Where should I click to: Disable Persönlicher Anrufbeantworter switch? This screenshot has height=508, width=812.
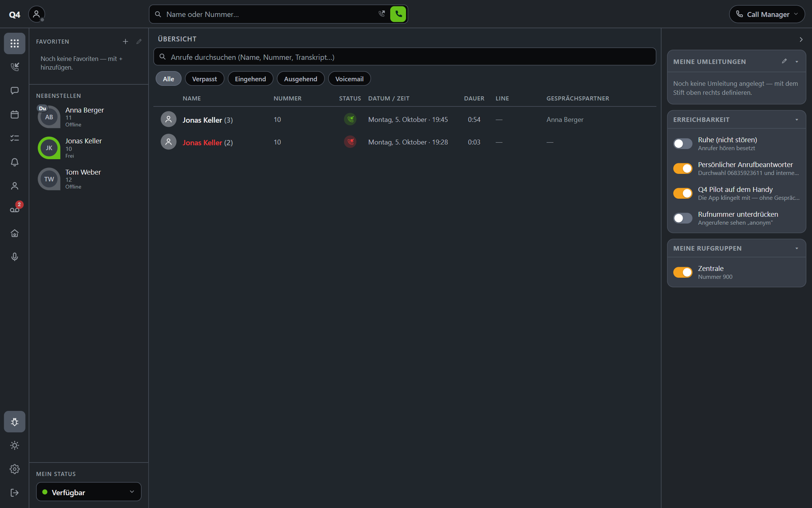coord(683,169)
